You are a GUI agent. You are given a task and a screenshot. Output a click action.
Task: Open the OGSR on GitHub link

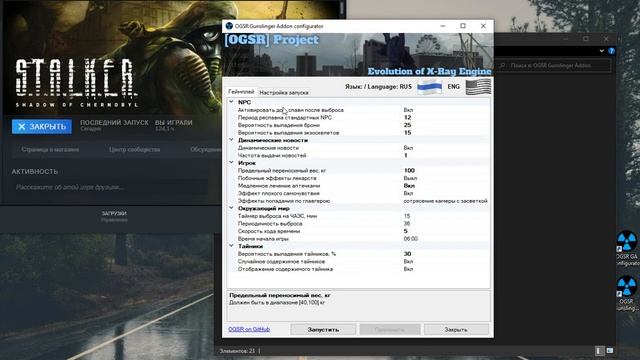tap(249, 329)
